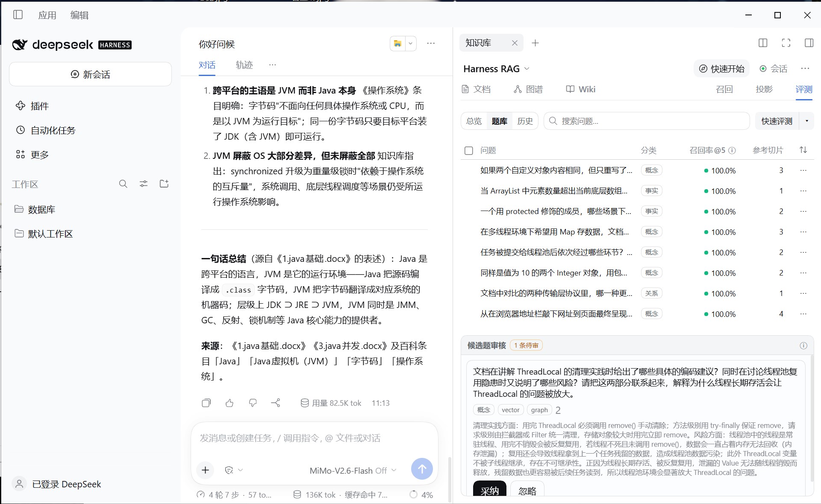821x504 pixels.
Task: Show info for 召回率@5 column
Action: click(x=732, y=150)
